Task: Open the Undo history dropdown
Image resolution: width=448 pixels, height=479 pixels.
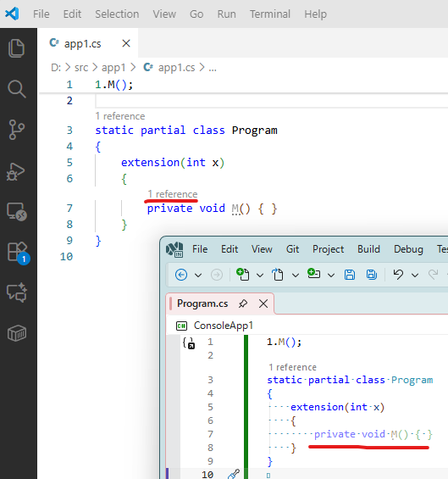Action: (415, 276)
